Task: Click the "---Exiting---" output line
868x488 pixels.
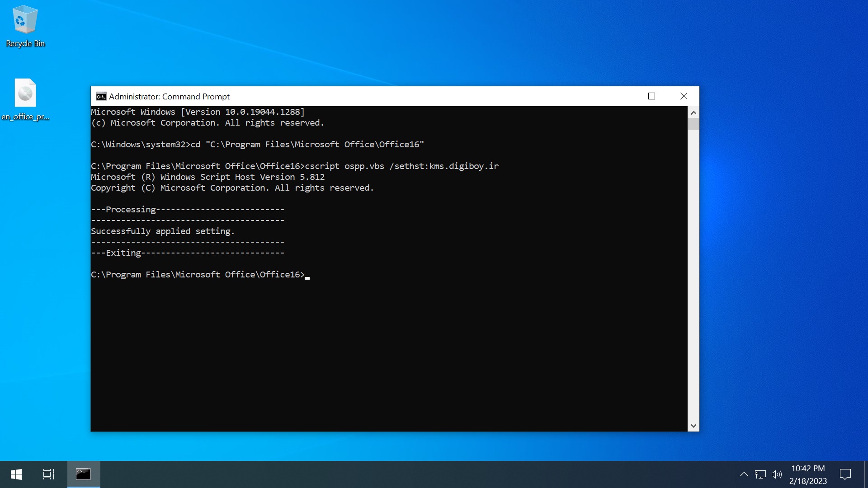Action: (x=188, y=253)
